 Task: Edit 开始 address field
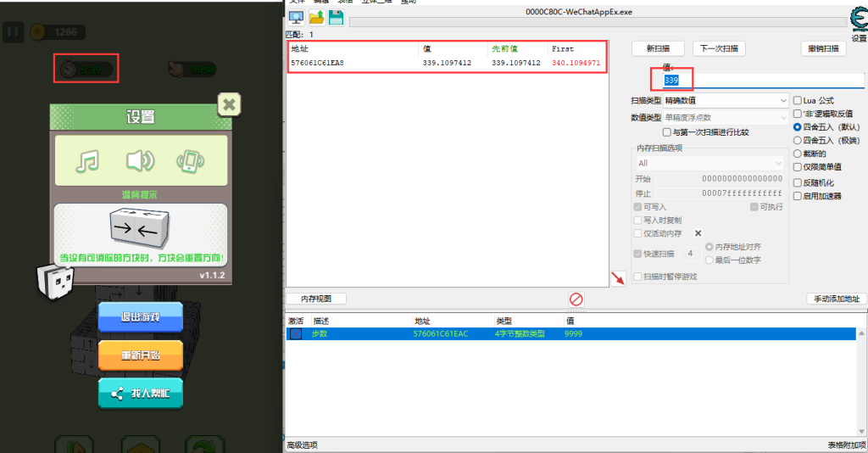pyautogui.click(x=719, y=179)
